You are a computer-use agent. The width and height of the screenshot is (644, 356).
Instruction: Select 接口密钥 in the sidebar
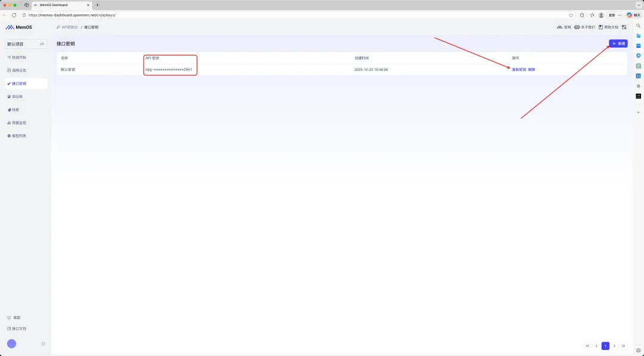click(26, 83)
